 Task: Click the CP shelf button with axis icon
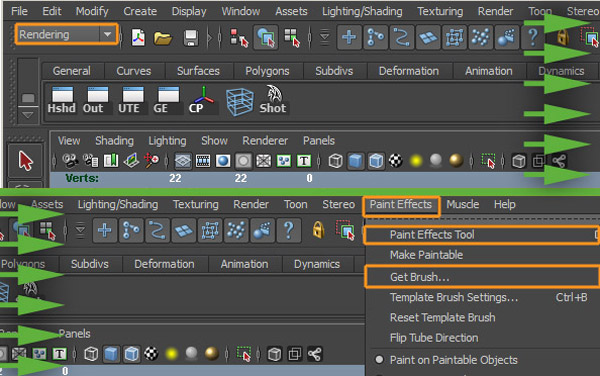pyautogui.click(x=203, y=100)
